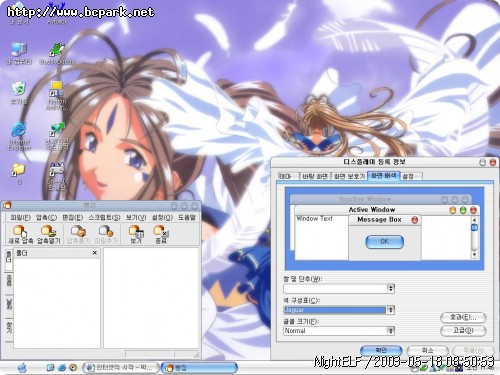Open the 창 및 단추 dropdown

pyautogui.click(x=391, y=288)
